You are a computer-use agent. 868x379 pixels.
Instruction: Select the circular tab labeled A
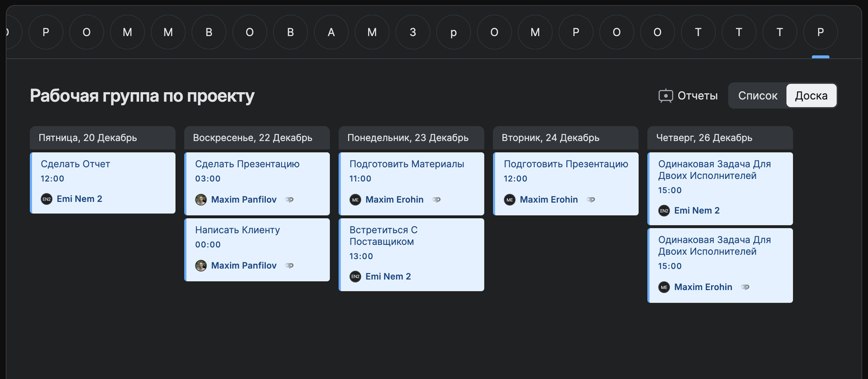(331, 33)
